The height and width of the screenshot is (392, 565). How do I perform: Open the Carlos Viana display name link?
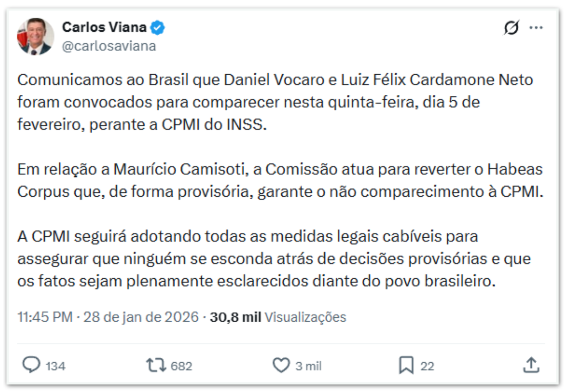[104, 28]
